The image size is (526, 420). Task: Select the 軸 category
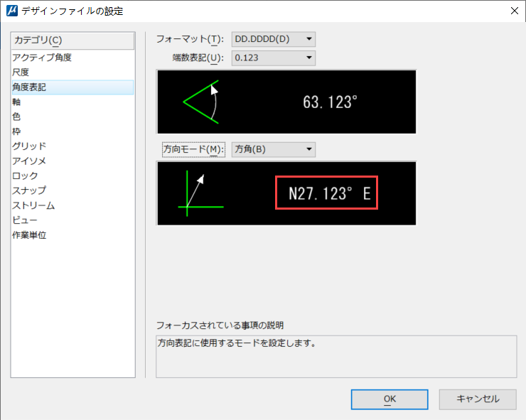tap(73, 102)
